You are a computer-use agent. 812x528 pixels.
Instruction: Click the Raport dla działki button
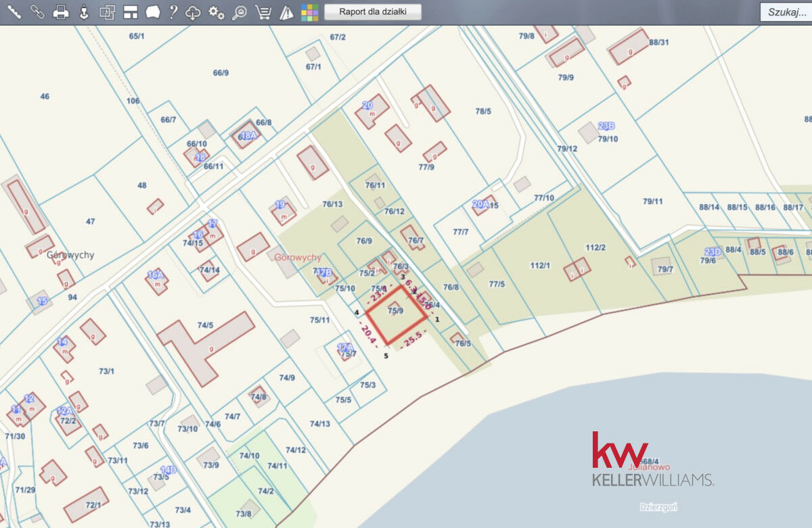[372, 12]
